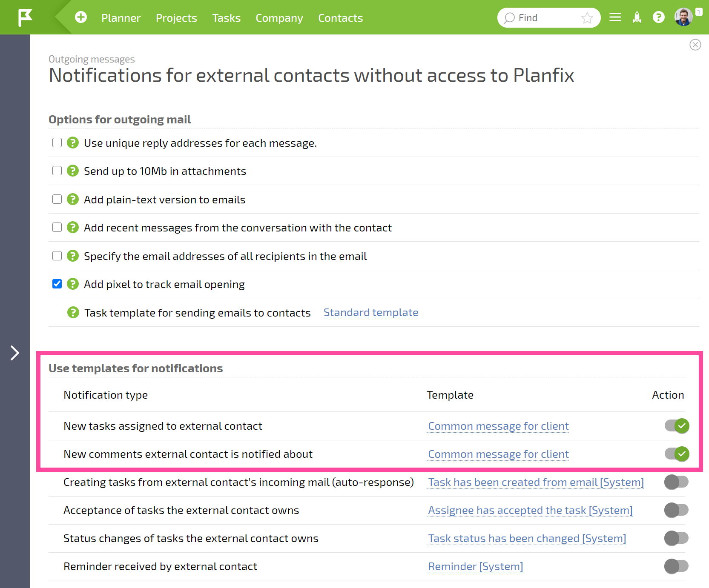Image resolution: width=709 pixels, height=588 pixels.
Task: Click 'New tasks assigned to external contact' text
Action: click(163, 426)
